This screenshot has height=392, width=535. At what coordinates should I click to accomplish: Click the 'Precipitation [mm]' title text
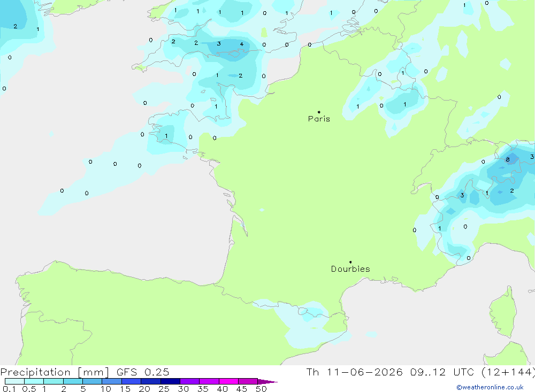tap(55, 372)
